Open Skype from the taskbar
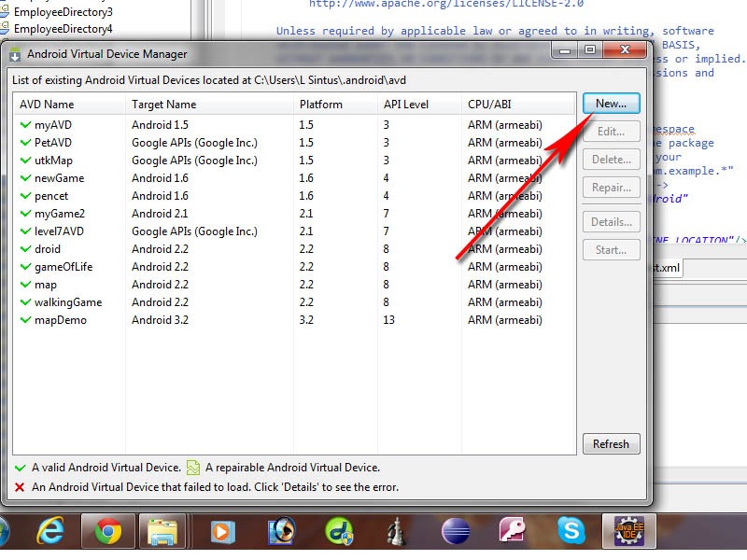Viewport: 747px width, 560px height. pos(571,530)
